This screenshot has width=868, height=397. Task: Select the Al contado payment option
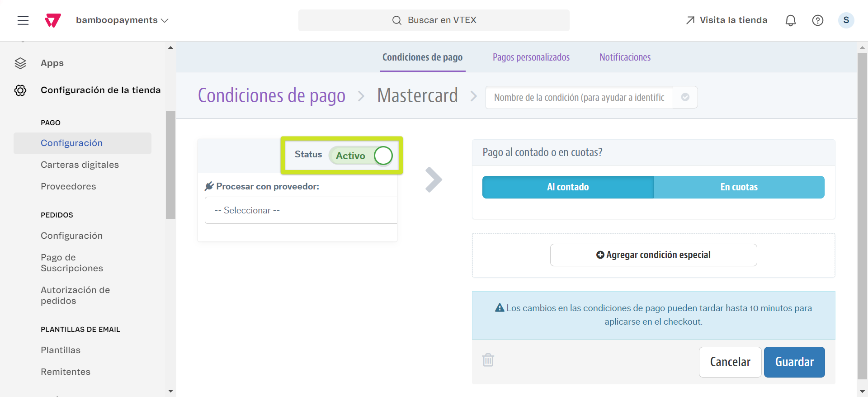(x=568, y=187)
